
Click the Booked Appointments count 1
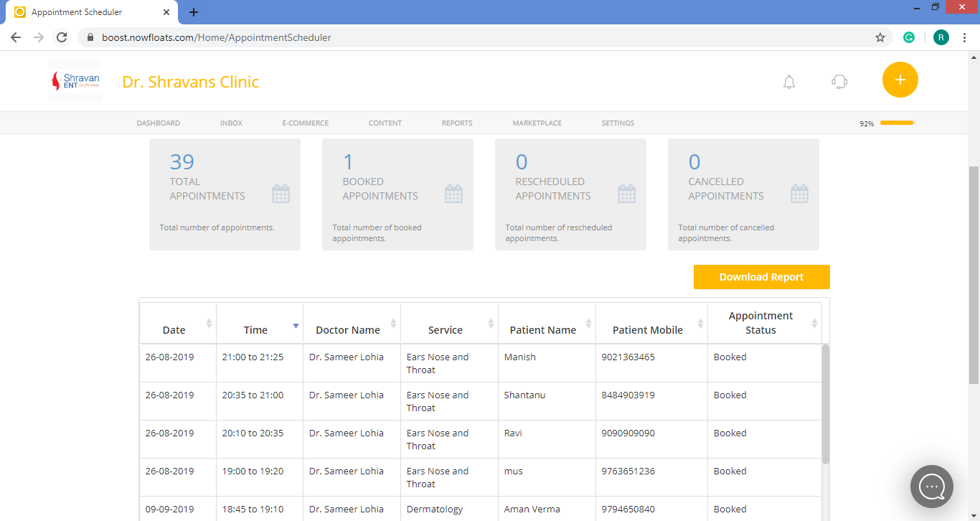(349, 162)
